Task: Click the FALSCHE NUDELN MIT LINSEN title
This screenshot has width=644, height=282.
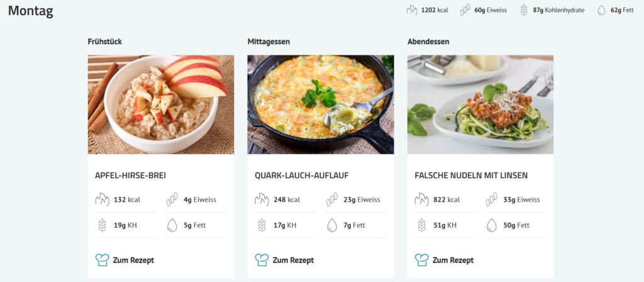Action: click(x=471, y=176)
